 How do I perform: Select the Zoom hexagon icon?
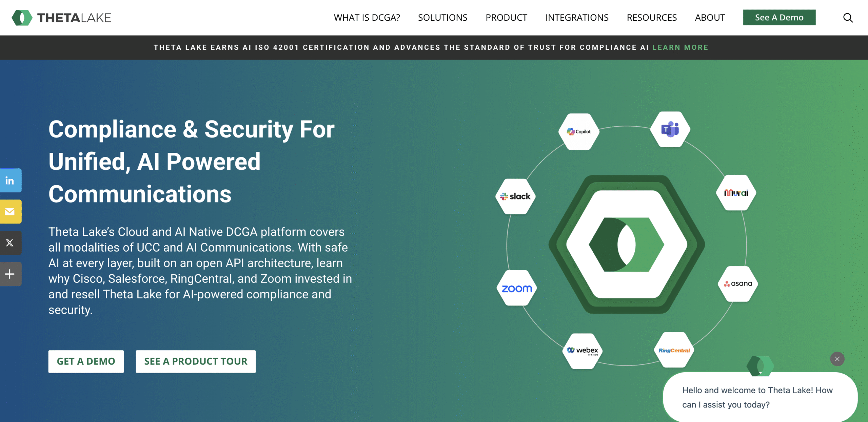(517, 288)
